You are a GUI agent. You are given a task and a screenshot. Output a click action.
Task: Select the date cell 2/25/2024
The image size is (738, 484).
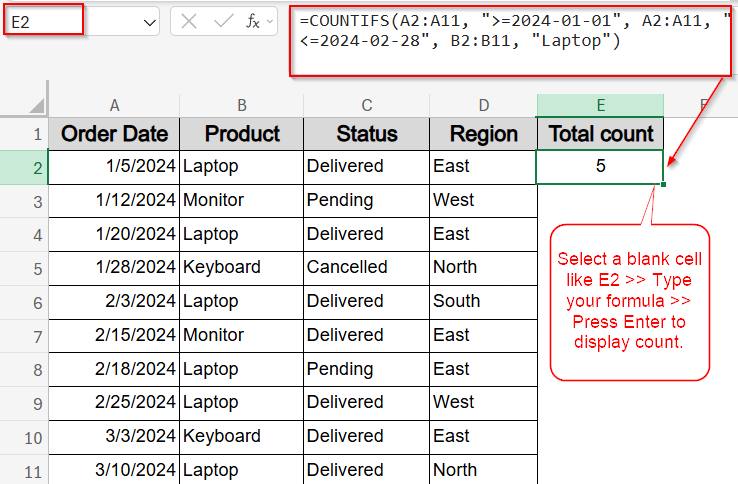(114, 403)
